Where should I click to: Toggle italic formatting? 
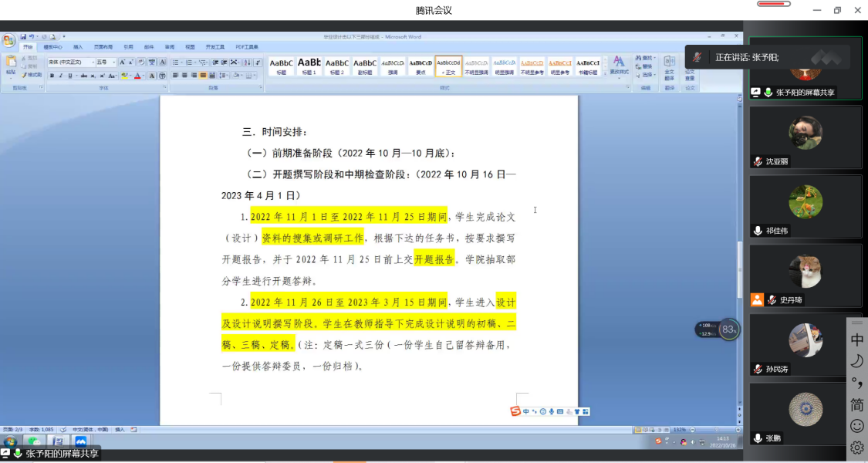(x=62, y=76)
